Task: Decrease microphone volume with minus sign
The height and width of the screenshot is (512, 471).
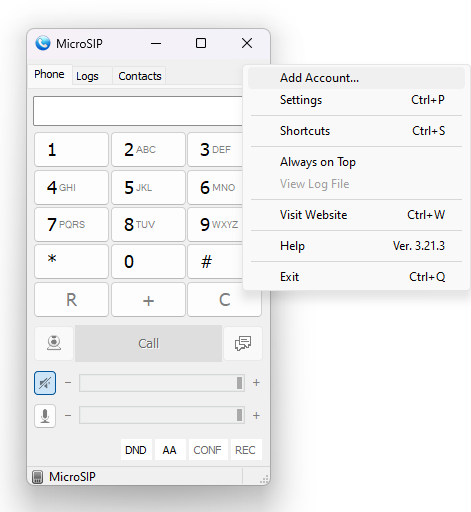Action: point(68,415)
